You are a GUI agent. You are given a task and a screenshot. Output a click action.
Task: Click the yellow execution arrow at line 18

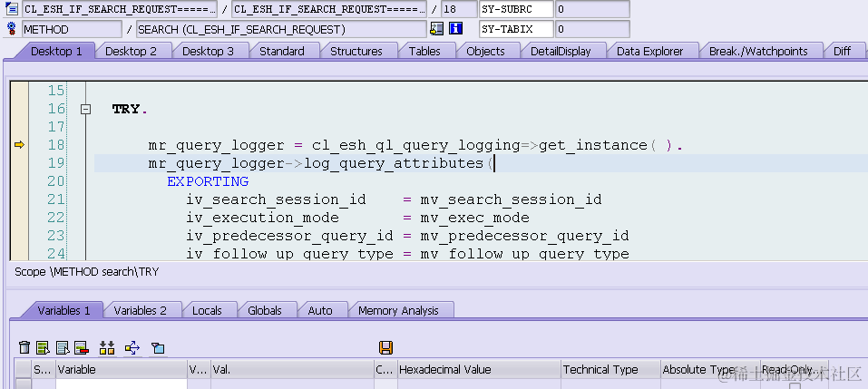(19, 145)
